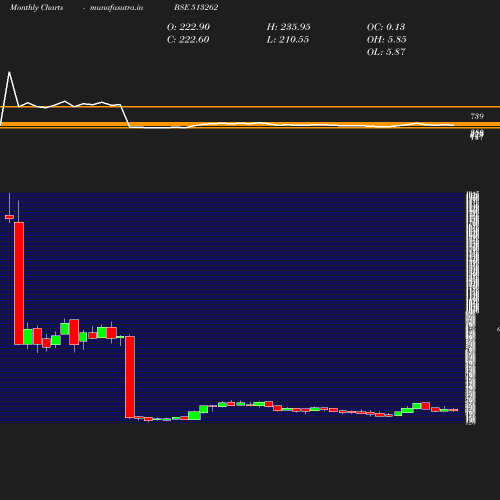Click the 'OH: 5.85' value
Image resolution: width=500 pixels, height=500 pixels.
tap(386, 40)
